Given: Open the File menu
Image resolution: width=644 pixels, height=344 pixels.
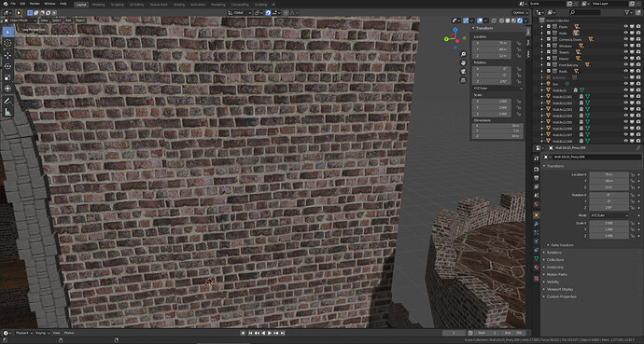Looking at the screenshot, I should click(13, 4).
